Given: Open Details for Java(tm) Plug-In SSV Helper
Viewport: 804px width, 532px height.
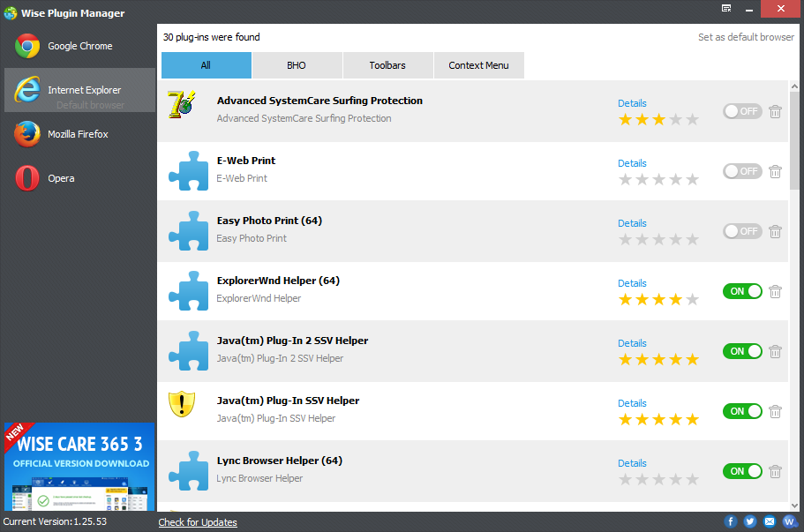Looking at the screenshot, I should click(x=632, y=403).
